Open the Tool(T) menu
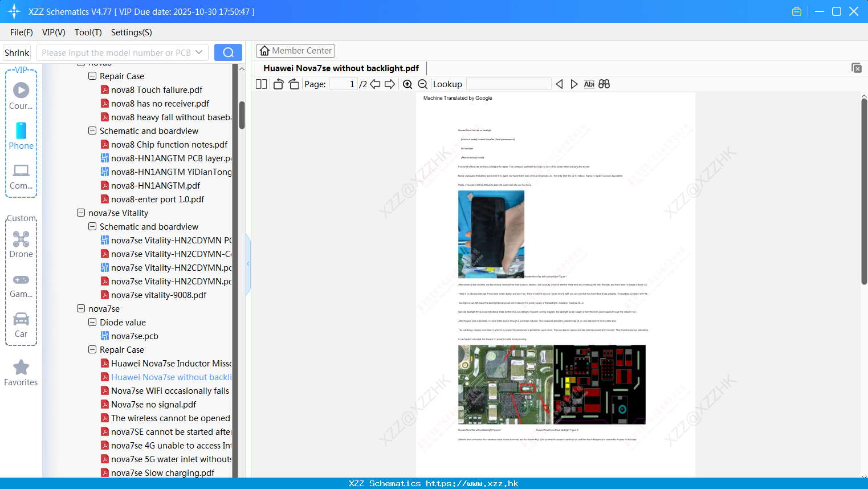The image size is (868, 489). pyautogui.click(x=88, y=32)
